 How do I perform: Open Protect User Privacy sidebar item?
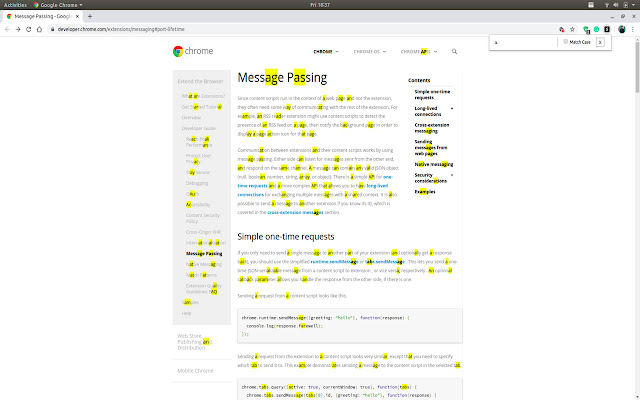tap(199, 159)
